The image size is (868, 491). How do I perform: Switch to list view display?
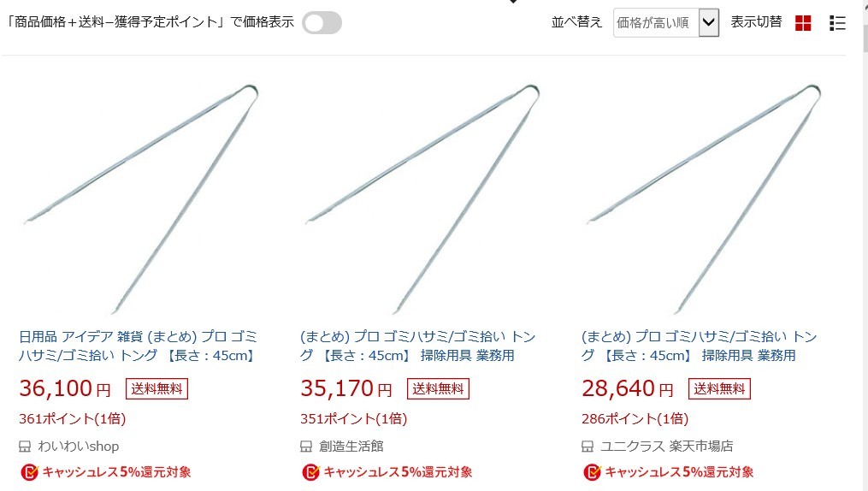click(837, 23)
